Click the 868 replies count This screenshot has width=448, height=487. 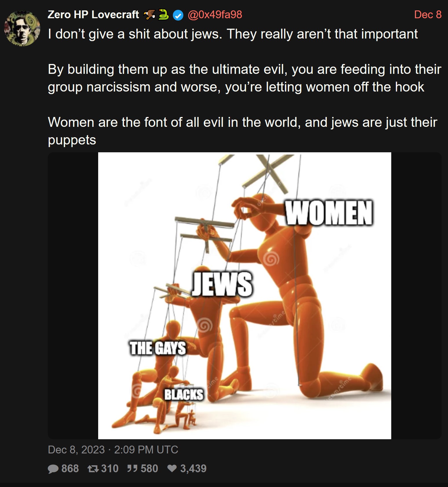[x=70, y=468]
